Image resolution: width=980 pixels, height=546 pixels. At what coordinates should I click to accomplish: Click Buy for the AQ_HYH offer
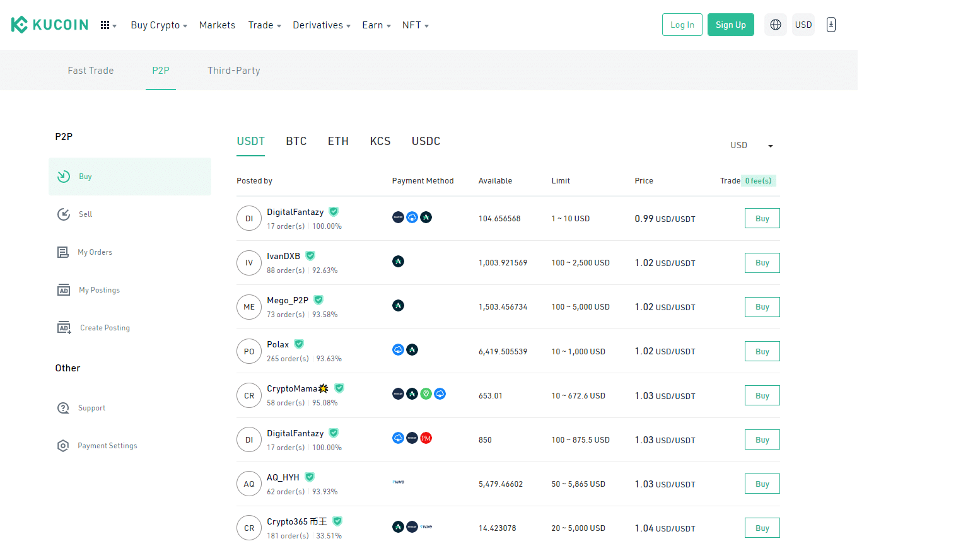coord(762,484)
